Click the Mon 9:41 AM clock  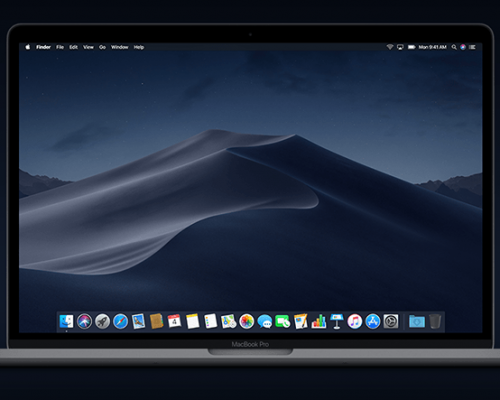pos(432,47)
